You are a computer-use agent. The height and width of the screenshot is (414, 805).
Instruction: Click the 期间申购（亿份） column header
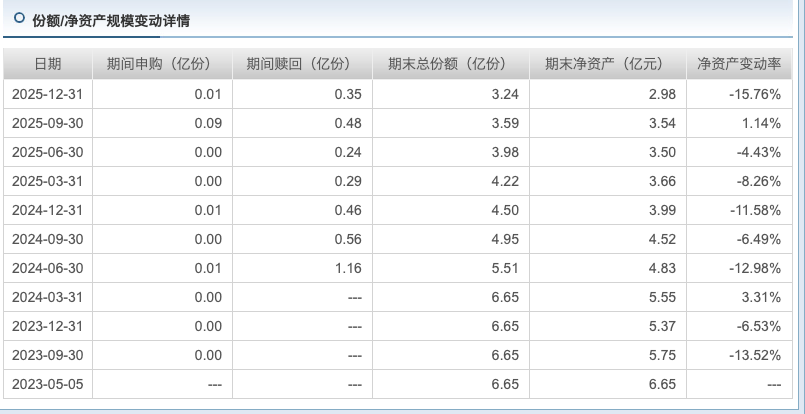point(161,64)
